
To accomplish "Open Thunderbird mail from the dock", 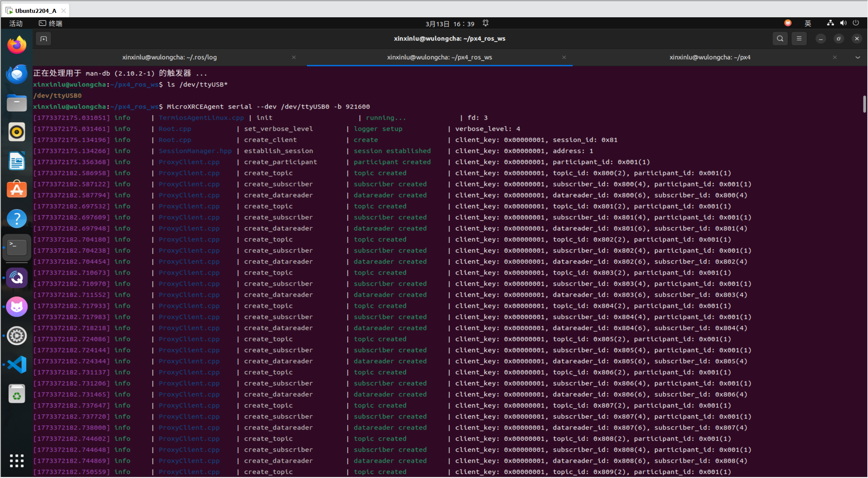I will coord(17,74).
